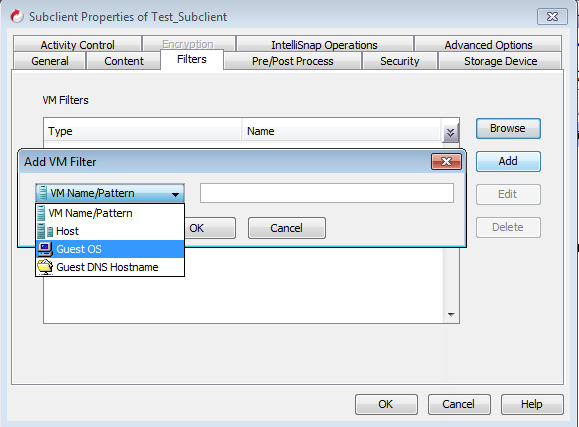
Task: Click the red Subclient Properties window icon
Action: pyautogui.click(x=17, y=16)
